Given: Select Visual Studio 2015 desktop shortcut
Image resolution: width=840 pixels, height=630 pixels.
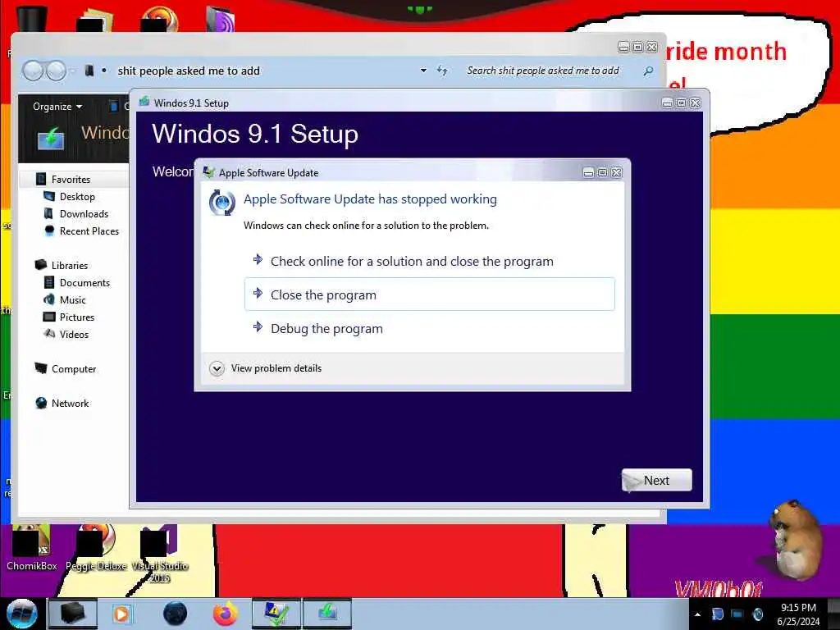Looking at the screenshot, I should pyautogui.click(x=159, y=554).
